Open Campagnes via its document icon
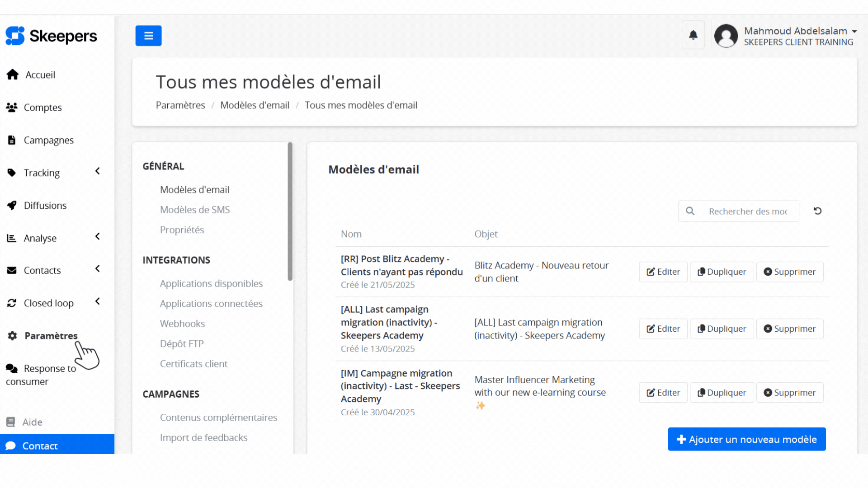This screenshot has height=488, width=868. coord(12,140)
